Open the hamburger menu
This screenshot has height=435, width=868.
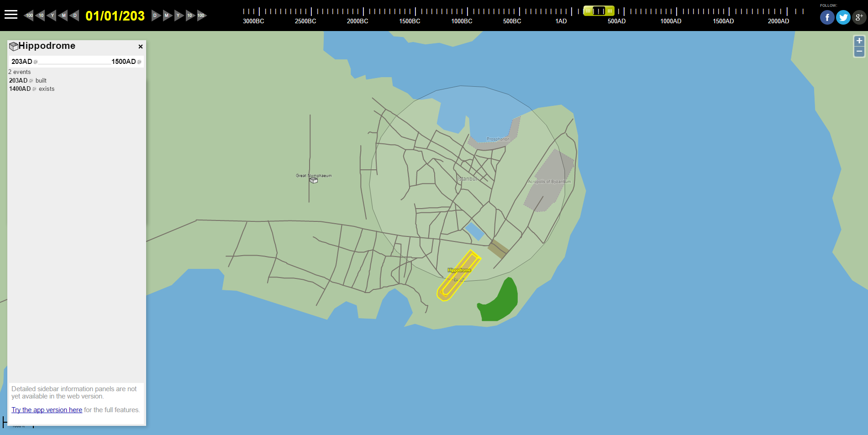click(11, 15)
